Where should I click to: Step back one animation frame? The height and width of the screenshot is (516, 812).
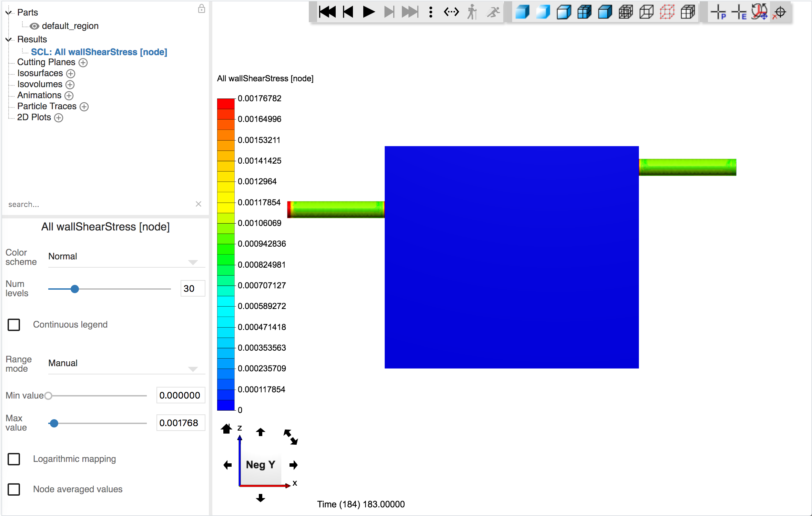(x=348, y=12)
